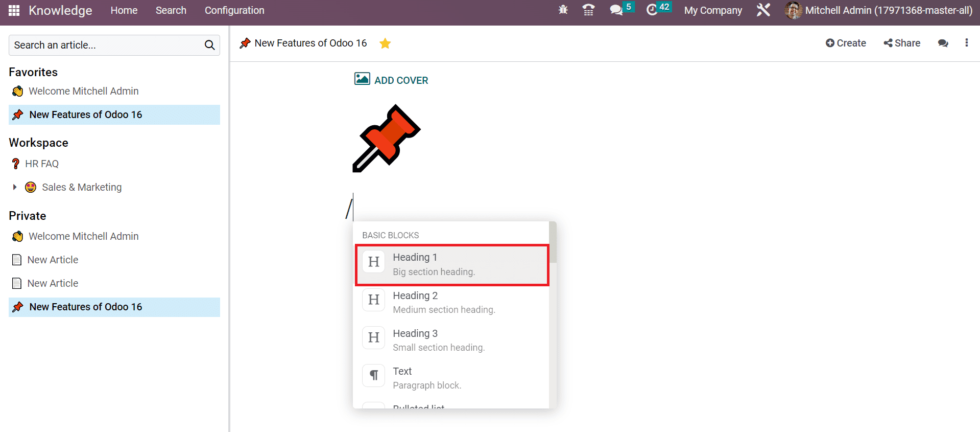Open HR FAQ article

42,164
